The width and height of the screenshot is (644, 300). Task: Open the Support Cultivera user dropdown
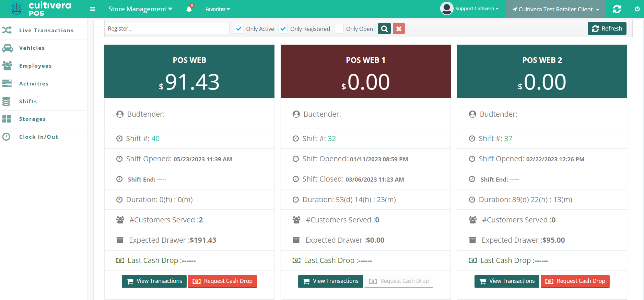coord(477,9)
